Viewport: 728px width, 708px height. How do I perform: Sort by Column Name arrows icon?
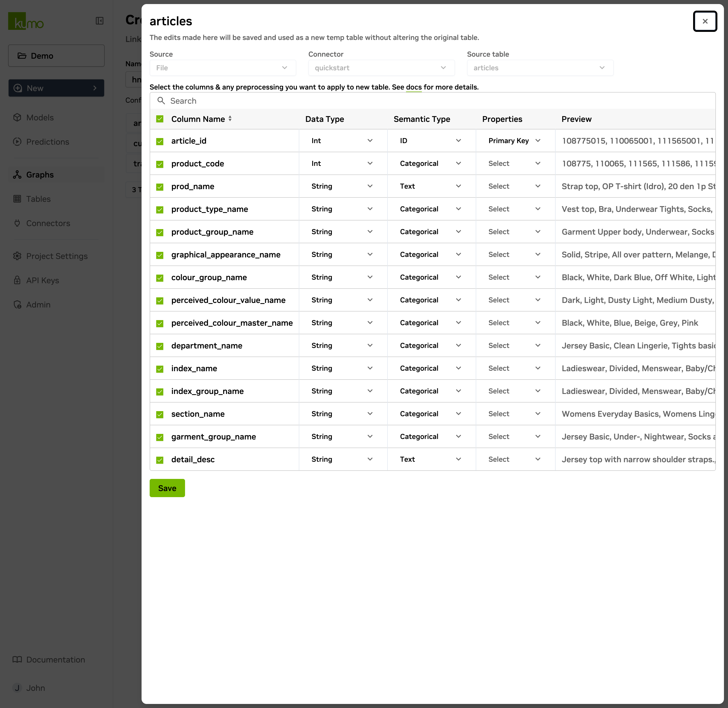[x=230, y=119]
